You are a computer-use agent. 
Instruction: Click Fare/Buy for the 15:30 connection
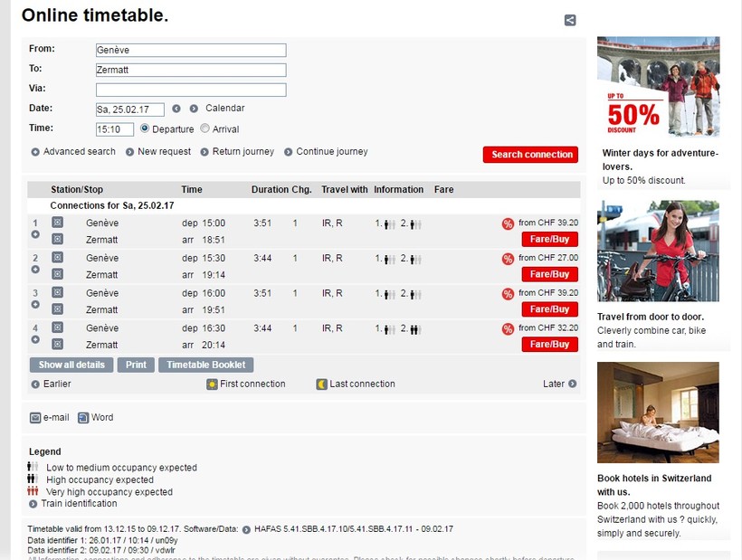(549, 274)
